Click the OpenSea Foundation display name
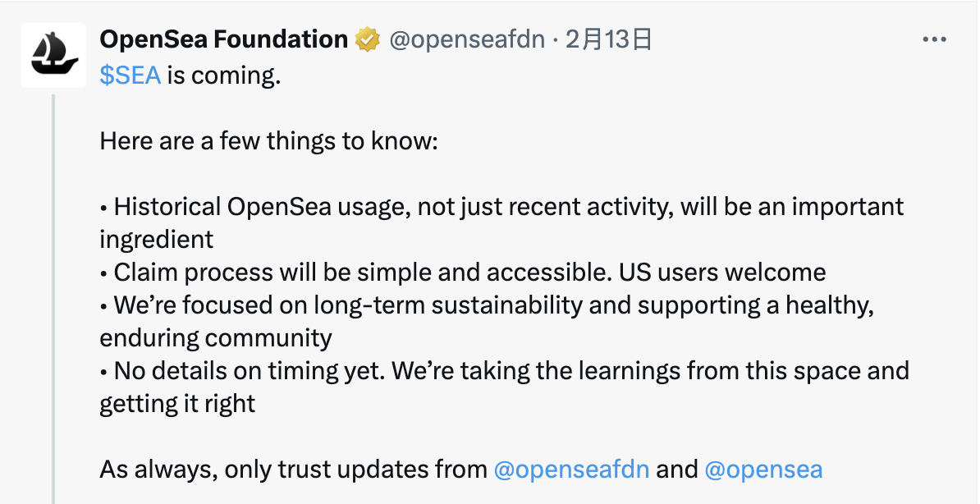Image resolution: width=980 pixels, height=504 pixels. coord(224,39)
